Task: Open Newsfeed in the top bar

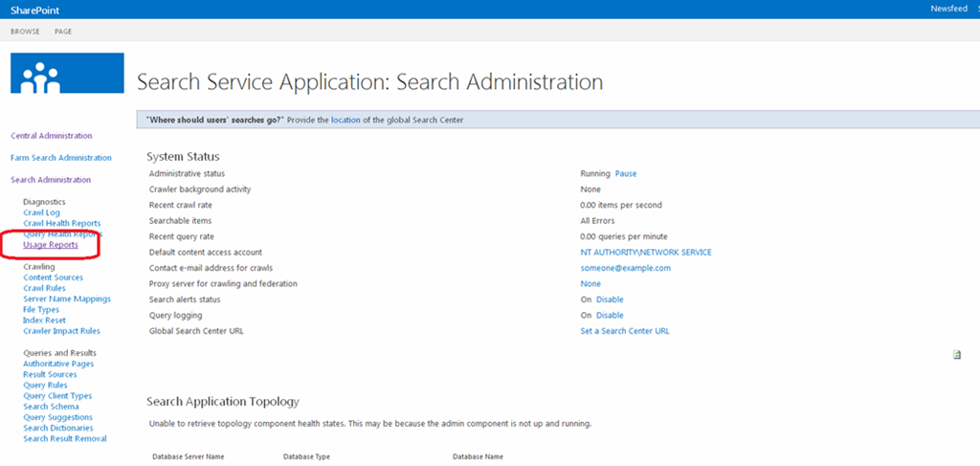Action: [947, 10]
